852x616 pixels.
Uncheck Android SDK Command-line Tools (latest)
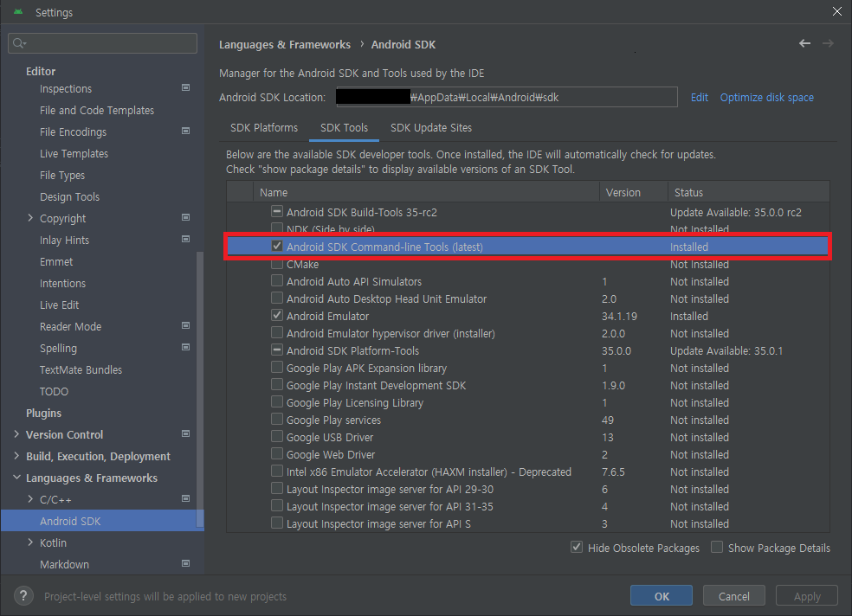point(277,246)
